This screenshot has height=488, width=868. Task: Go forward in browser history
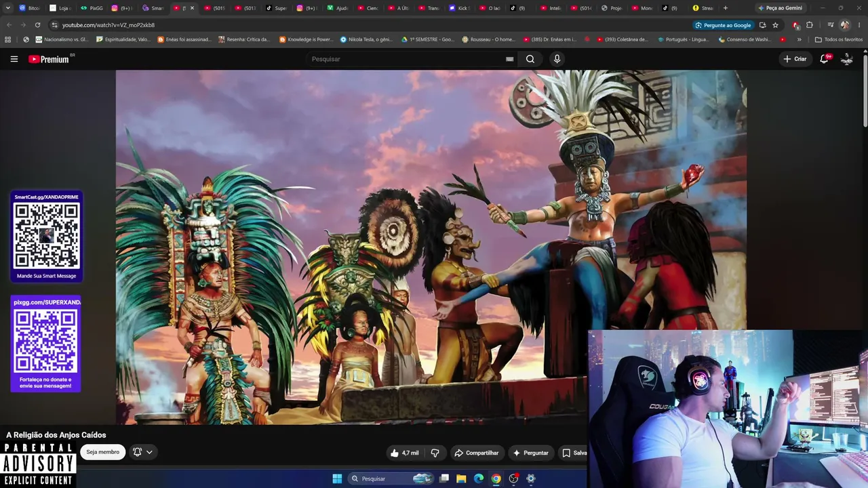23,25
